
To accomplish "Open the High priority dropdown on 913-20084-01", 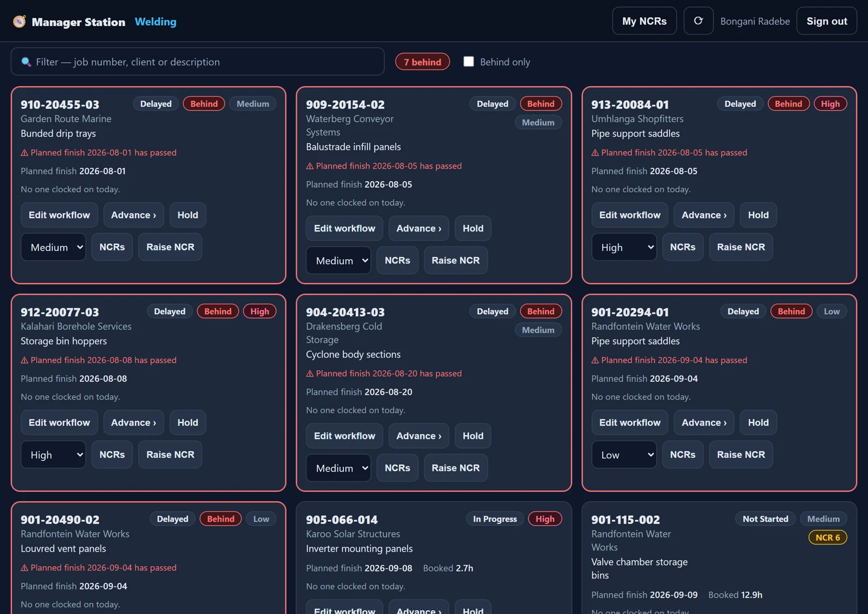I will pyautogui.click(x=624, y=247).
